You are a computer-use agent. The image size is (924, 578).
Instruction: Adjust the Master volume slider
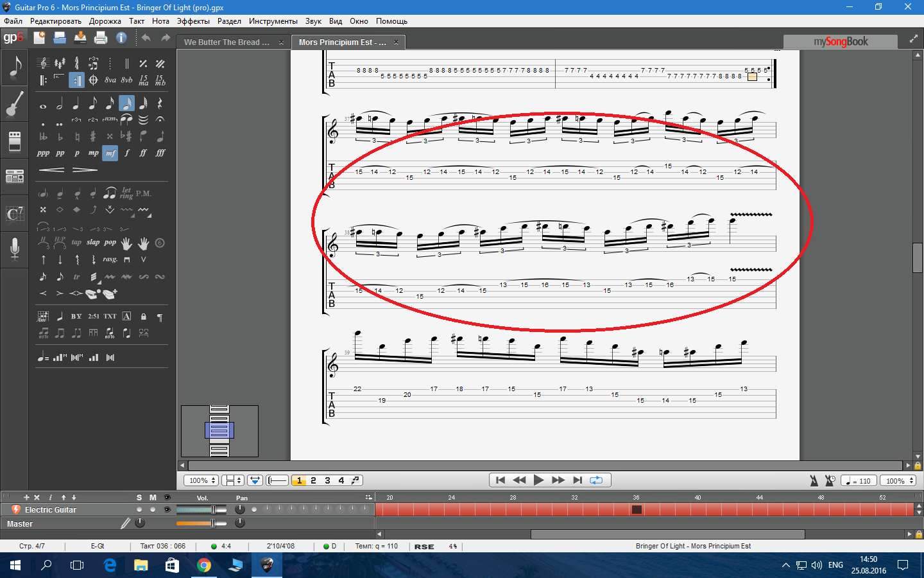pos(201,523)
